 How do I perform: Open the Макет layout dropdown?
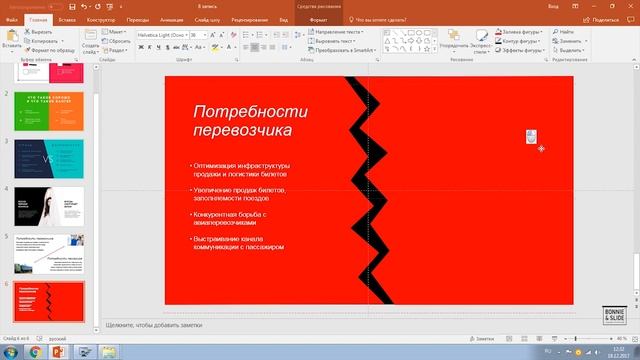coord(114,32)
